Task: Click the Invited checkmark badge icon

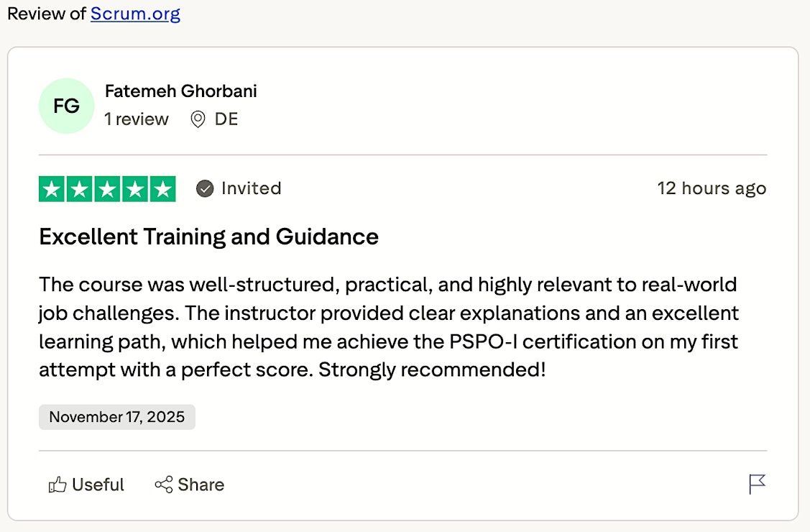Action: pos(205,188)
